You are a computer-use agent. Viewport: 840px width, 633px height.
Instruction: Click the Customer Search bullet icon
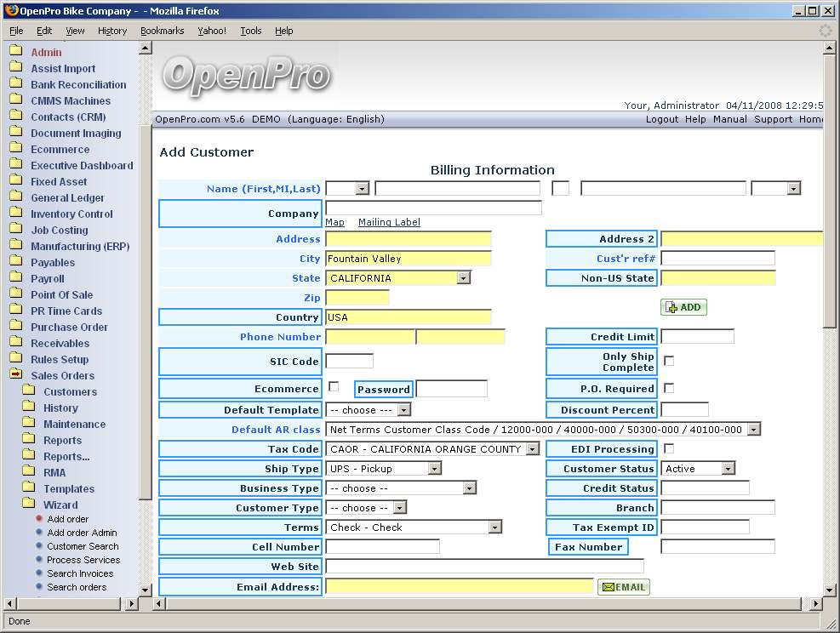39,546
